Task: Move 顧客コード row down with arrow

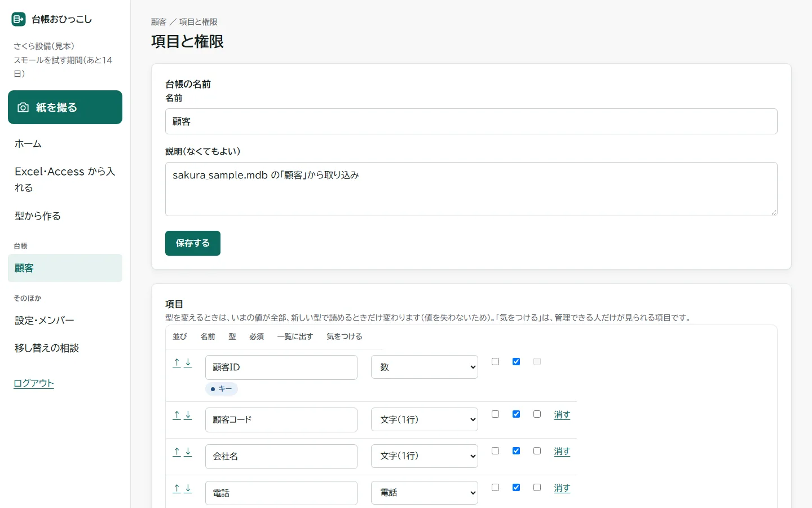Action: point(188,415)
